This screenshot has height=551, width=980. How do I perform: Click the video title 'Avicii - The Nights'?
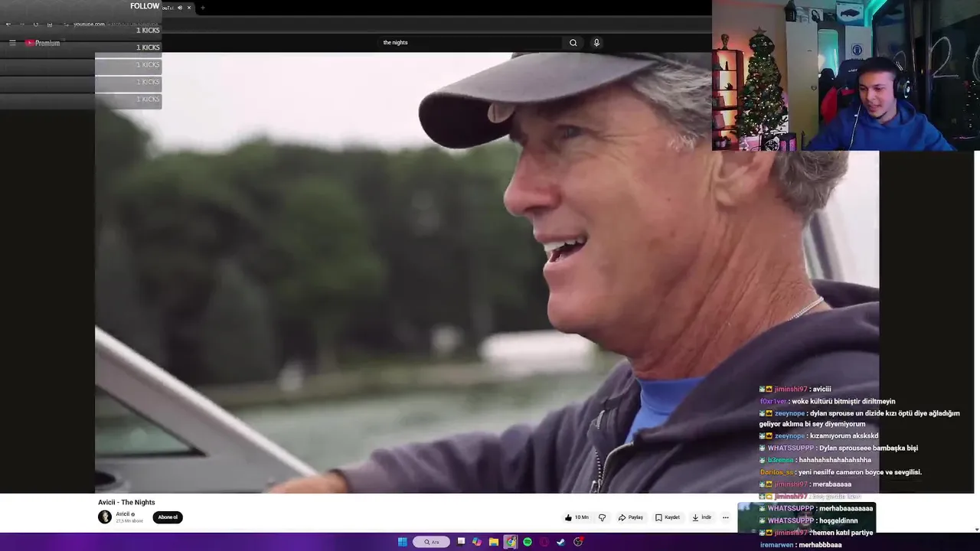tap(126, 502)
